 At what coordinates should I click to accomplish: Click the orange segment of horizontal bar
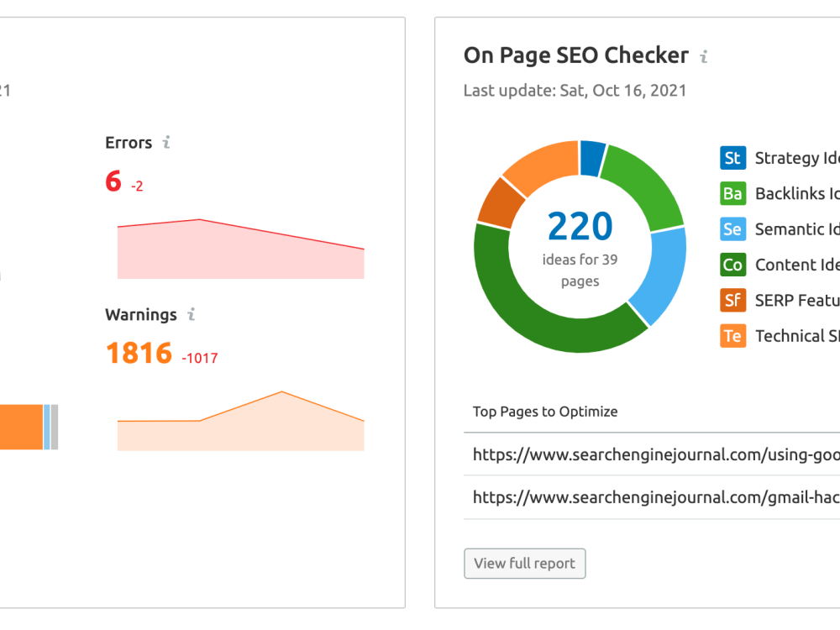[x=21, y=427]
